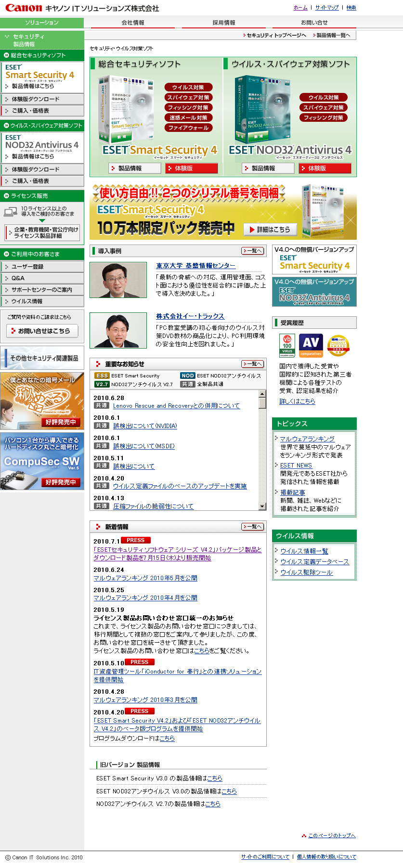This screenshot has width=403, height=868.
Task: Go to セキュリティトップページへ
Action: point(274,35)
